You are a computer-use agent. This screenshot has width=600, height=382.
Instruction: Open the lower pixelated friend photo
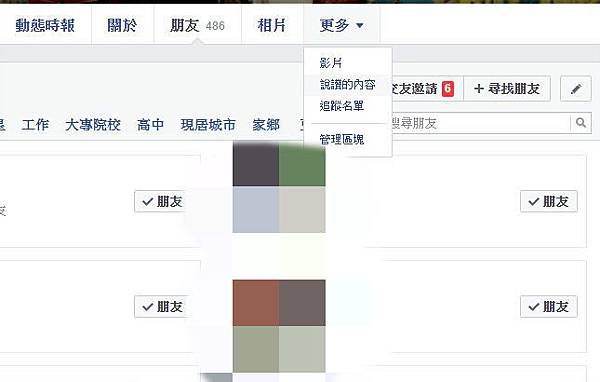(x=279, y=326)
